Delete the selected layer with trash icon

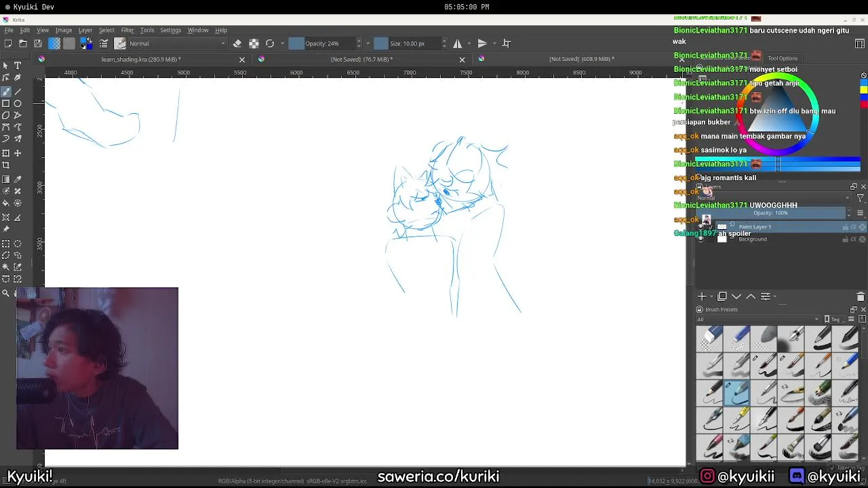point(861,297)
